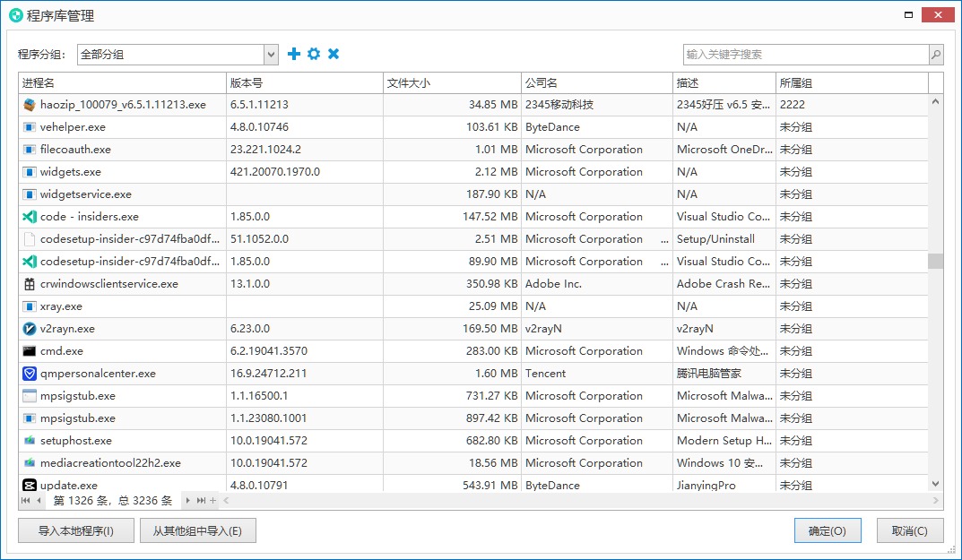This screenshot has width=962, height=560.
Task: Click the vertical scrollbar thumb
Action: [x=935, y=262]
